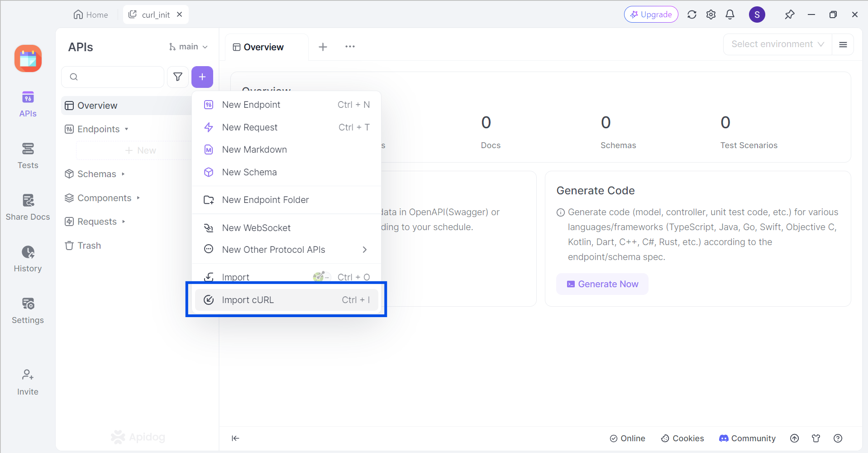Focus the API search field

[x=113, y=77]
